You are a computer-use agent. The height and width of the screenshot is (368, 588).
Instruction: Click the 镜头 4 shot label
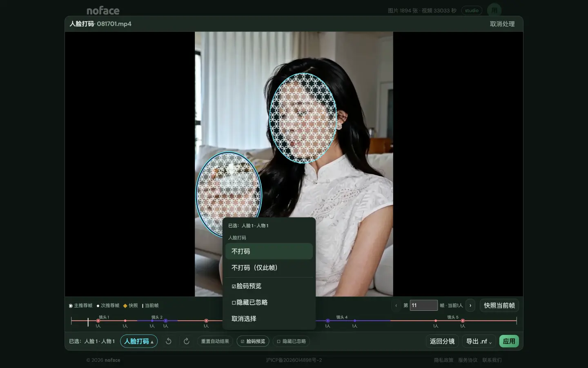point(342,317)
